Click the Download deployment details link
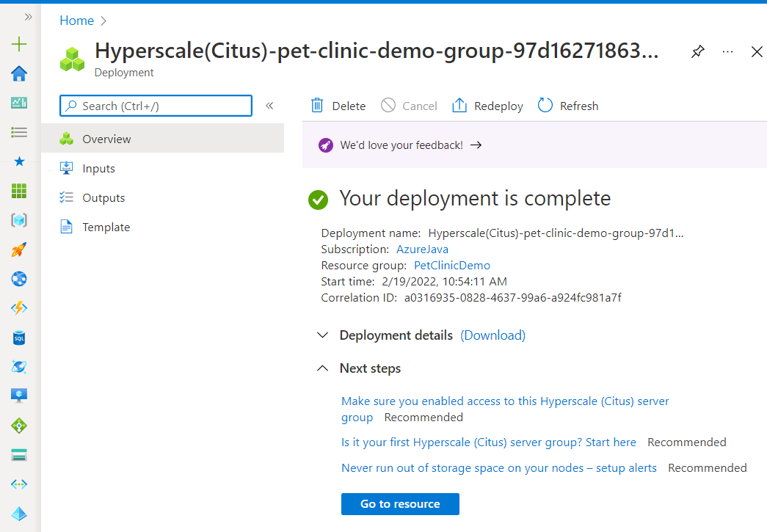This screenshot has height=532, width=767. (x=493, y=335)
